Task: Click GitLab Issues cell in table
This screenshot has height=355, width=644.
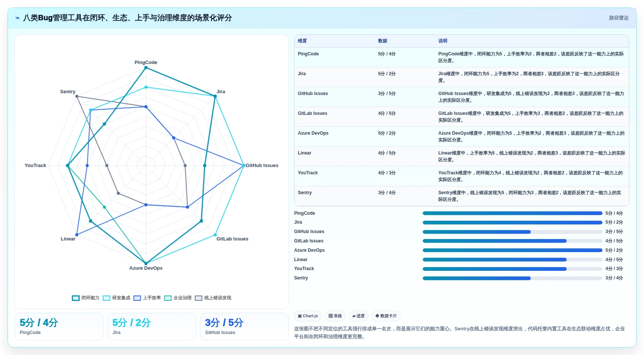Action: point(312,113)
